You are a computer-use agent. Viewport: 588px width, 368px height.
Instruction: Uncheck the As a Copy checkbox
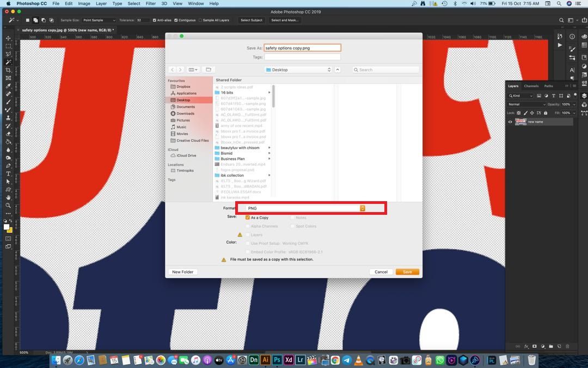248,218
